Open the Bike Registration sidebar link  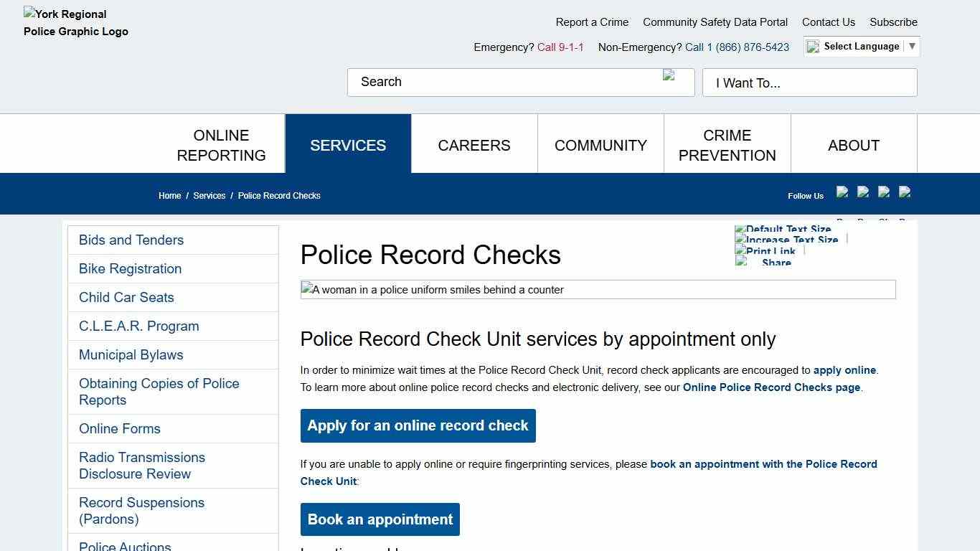(x=130, y=268)
